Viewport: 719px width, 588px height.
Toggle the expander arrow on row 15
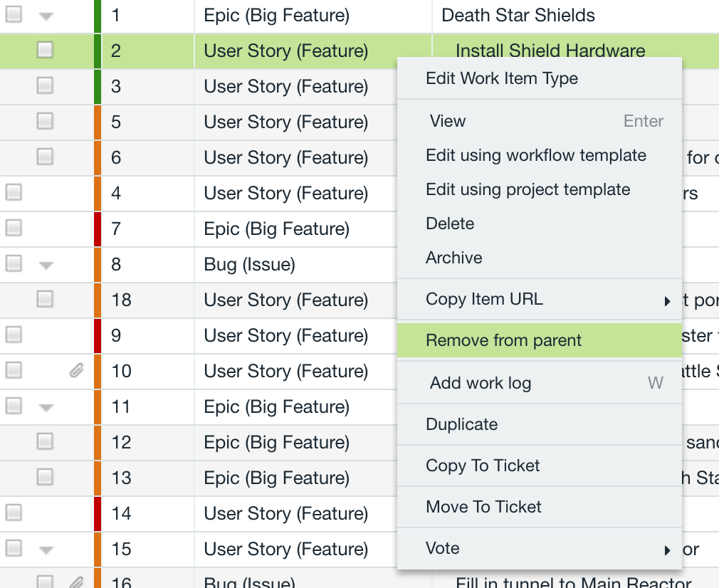[x=46, y=550]
